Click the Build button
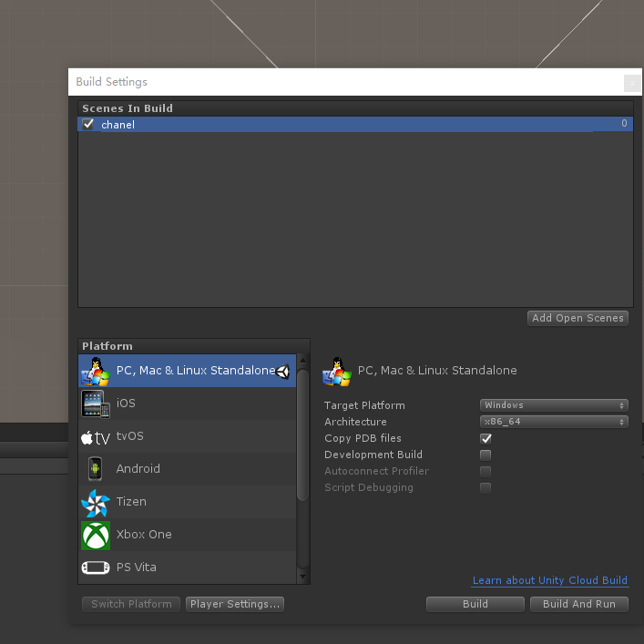This screenshot has width=644, height=644. (x=475, y=604)
